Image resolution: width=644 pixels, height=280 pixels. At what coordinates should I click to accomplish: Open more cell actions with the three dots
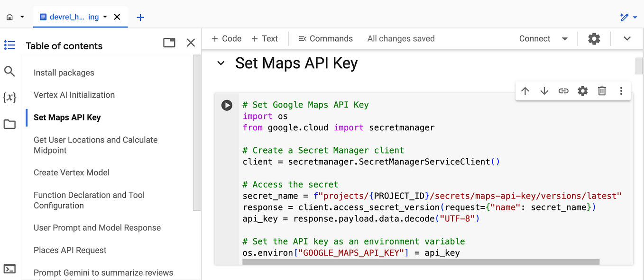(x=621, y=90)
